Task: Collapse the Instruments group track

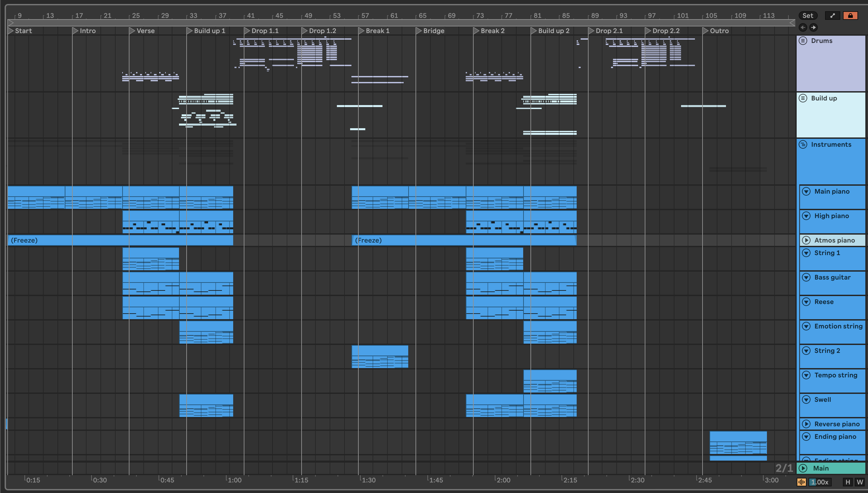Action: 803,145
